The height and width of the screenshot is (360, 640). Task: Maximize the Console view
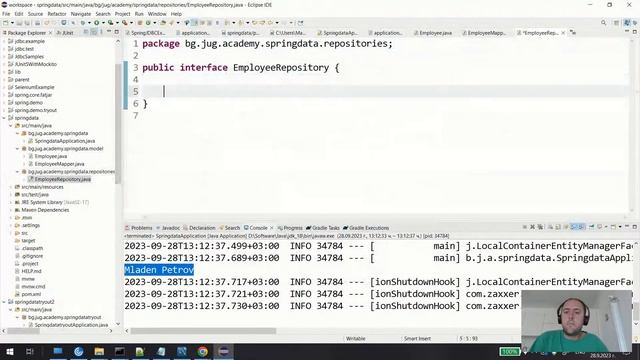coord(635,227)
